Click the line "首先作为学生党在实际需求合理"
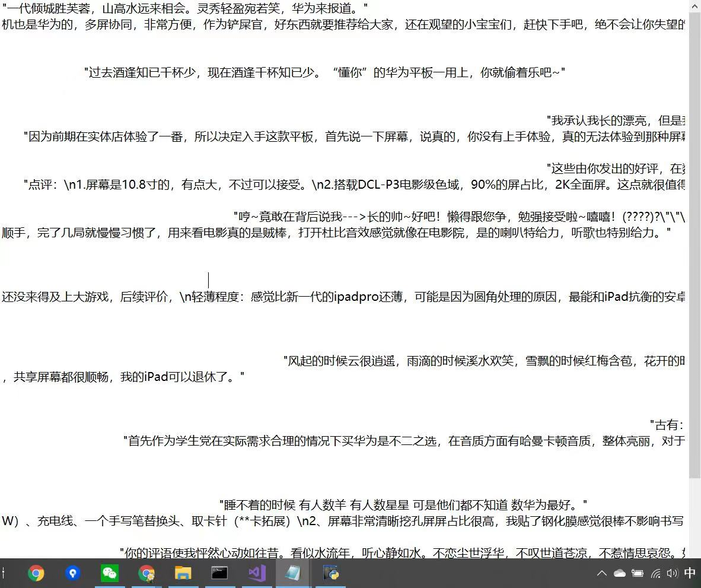This screenshot has width=701, height=588. coord(404,441)
